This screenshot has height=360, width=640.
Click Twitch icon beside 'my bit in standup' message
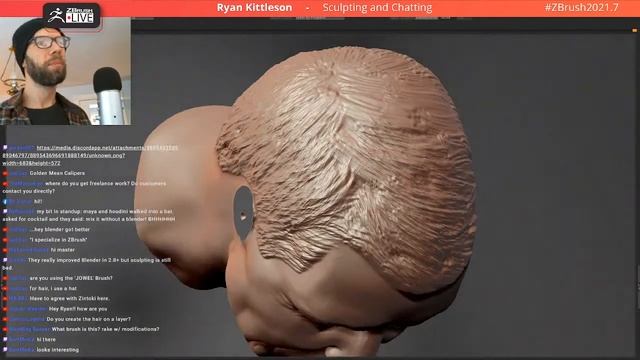click(5, 211)
